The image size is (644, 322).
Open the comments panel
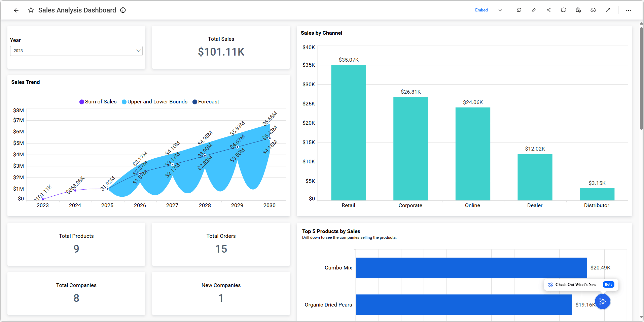(x=564, y=10)
